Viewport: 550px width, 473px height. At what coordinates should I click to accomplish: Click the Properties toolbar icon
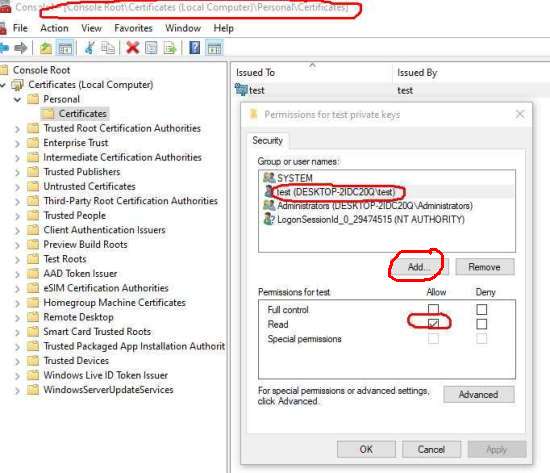[151, 48]
